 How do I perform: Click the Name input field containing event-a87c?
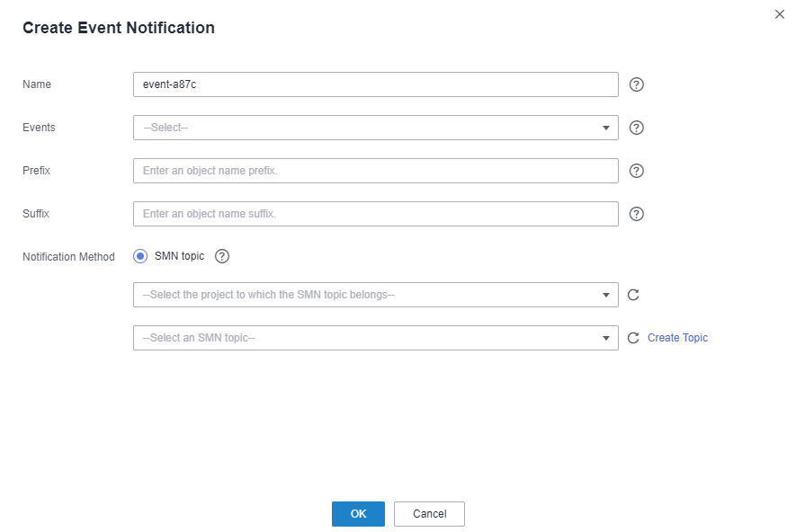pyautogui.click(x=376, y=84)
